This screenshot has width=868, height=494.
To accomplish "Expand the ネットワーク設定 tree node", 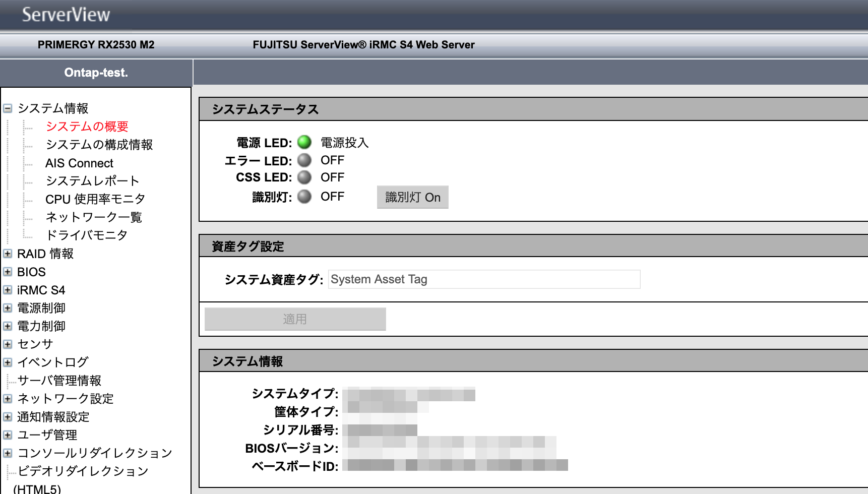I will (8, 399).
